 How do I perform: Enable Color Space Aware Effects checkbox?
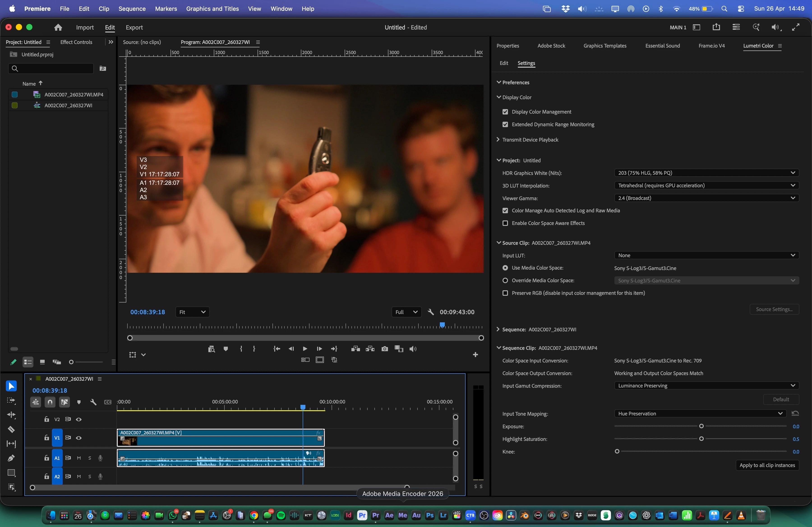[x=505, y=223]
